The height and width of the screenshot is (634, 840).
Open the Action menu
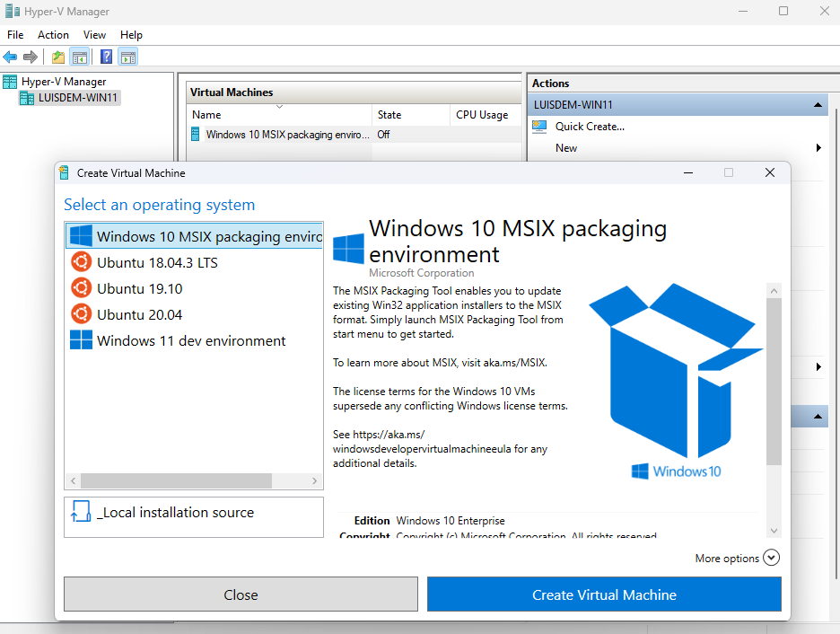[53, 35]
